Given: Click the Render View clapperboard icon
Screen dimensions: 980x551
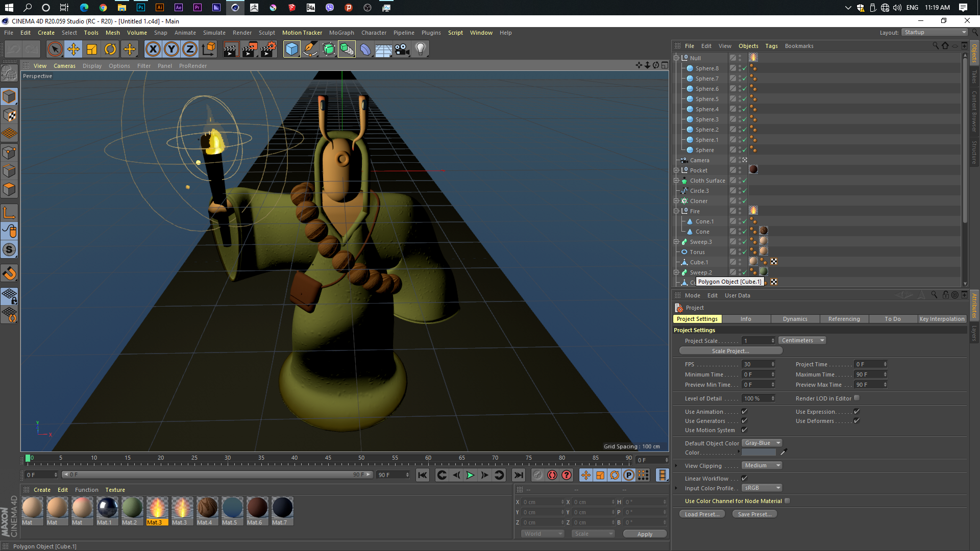Looking at the screenshot, I should pos(231,49).
